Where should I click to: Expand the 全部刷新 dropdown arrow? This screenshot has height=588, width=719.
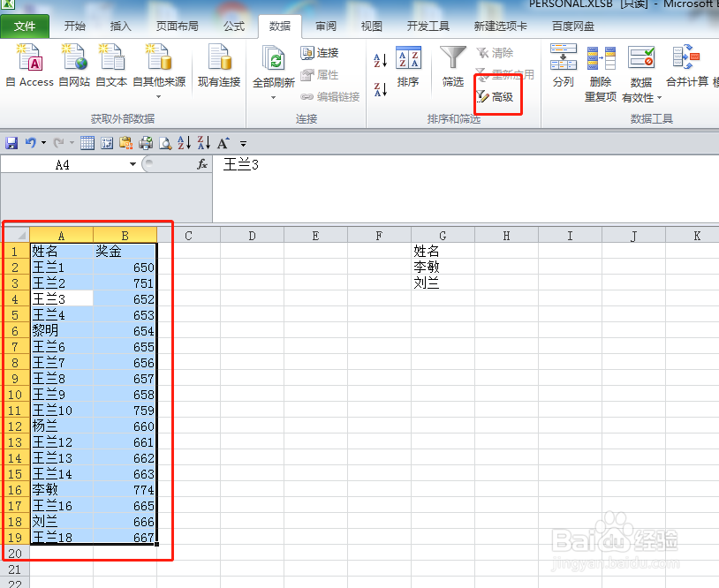(x=273, y=98)
